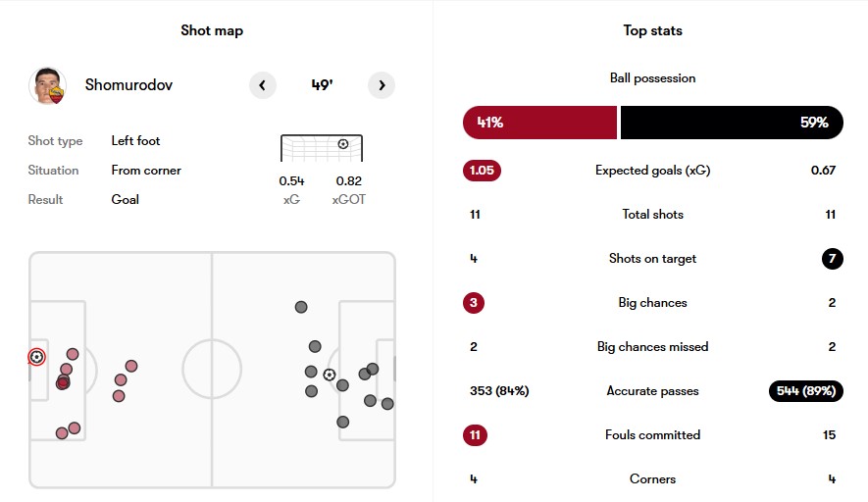Screen dimensions: 868x502
Task: Go to previous shot with left arrow
Action: click(263, 85)
